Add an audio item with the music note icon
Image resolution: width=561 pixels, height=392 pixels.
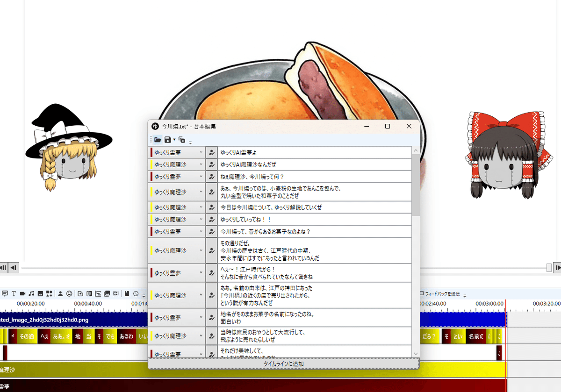point(31,293)
